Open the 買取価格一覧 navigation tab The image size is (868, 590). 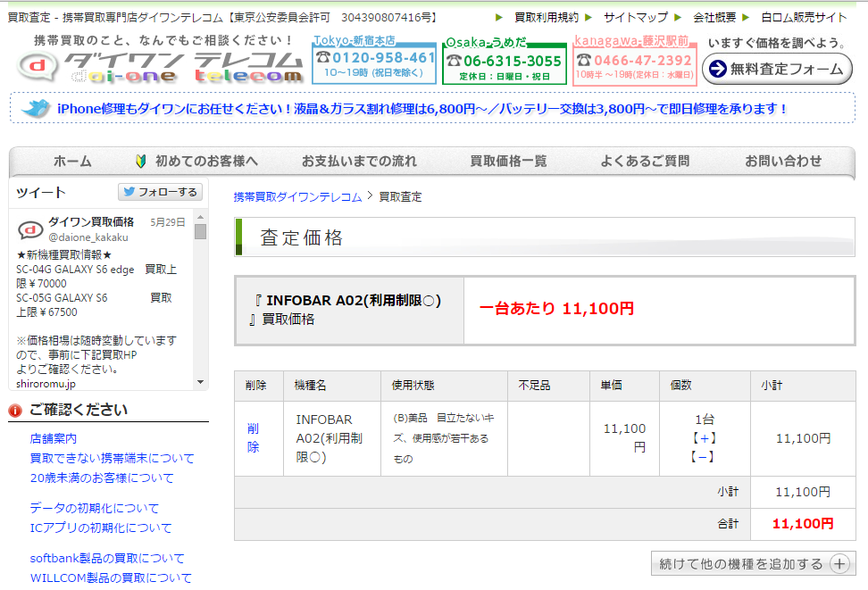(x=508, y=161)
